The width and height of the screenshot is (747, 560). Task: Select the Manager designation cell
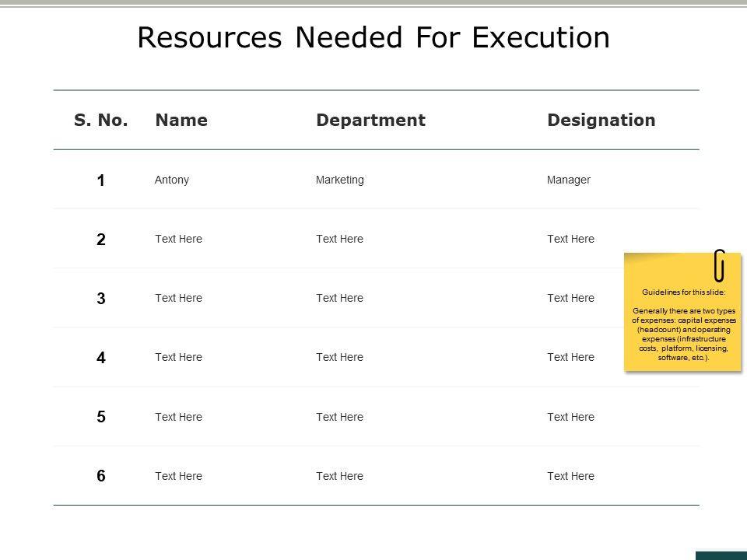point(569,180)
